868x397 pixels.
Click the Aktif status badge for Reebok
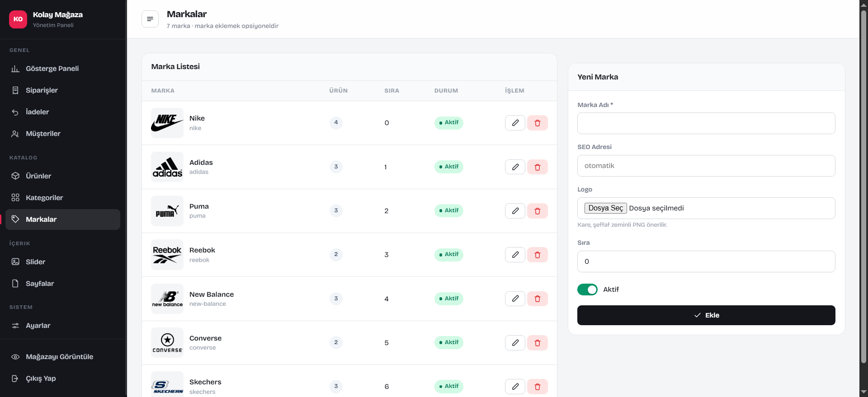pos(449,255)
